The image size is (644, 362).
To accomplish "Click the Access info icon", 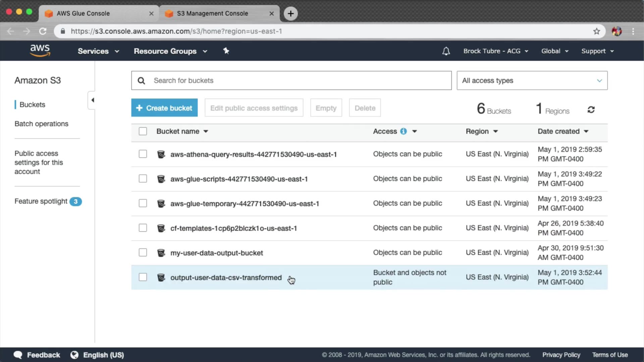I will [404, 131].
